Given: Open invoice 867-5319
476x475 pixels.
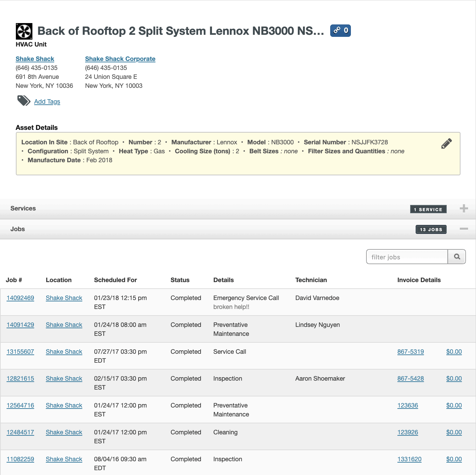Looking at the screenshot, I should coord(411,352).
